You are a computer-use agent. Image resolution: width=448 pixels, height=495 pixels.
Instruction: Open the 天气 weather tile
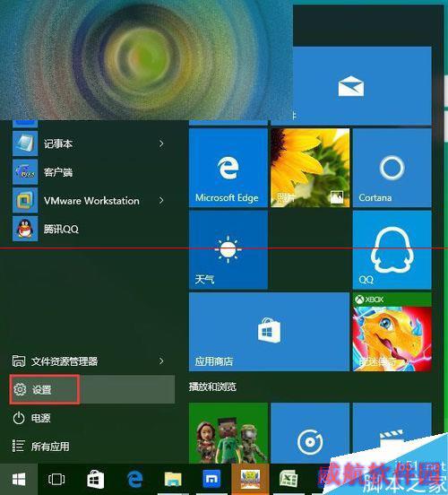click(228, 249)
